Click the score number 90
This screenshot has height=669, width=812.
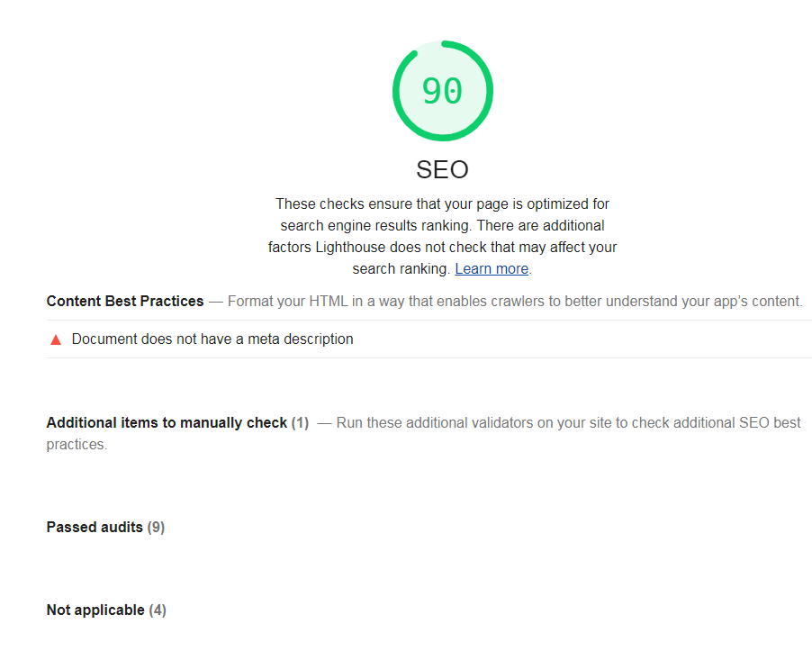pyautogui.click(x=442, y=91)
